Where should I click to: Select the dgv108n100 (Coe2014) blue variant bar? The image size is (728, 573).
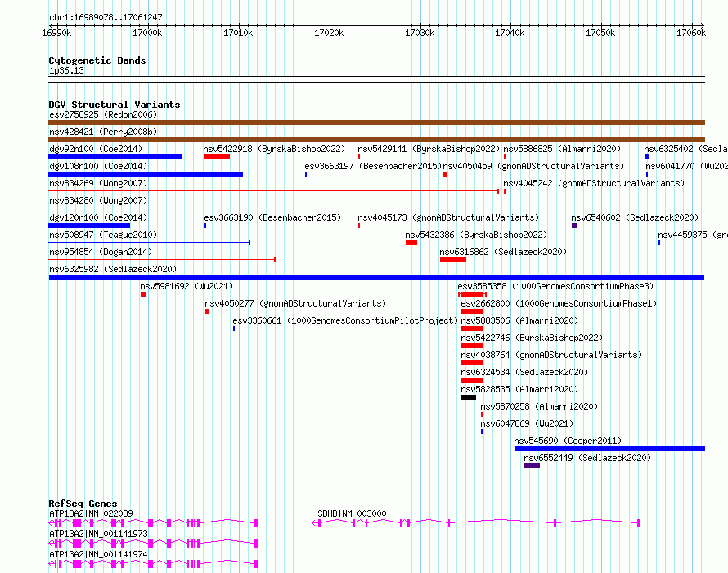[x=146, y=174]
